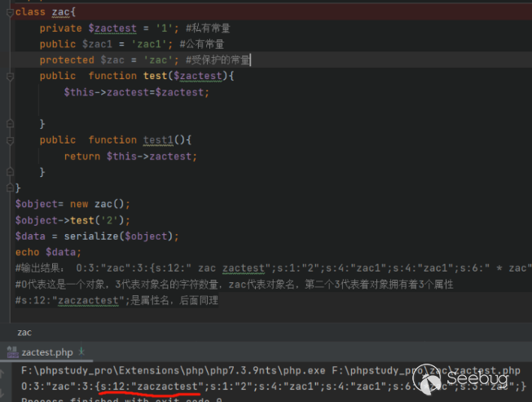Click the test function name in its declaration
This screenshot has height=402, width=532.
coord(155,76)
